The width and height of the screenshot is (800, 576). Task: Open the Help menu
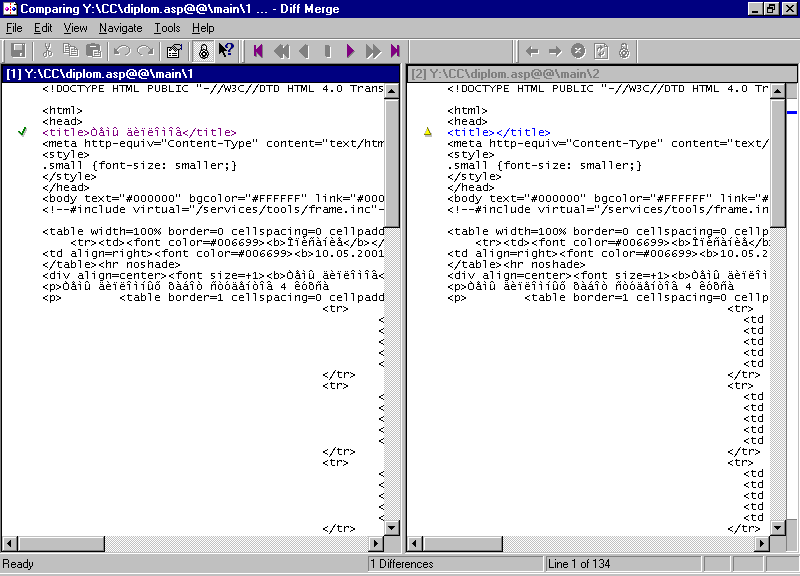click(x=203, y=28)
